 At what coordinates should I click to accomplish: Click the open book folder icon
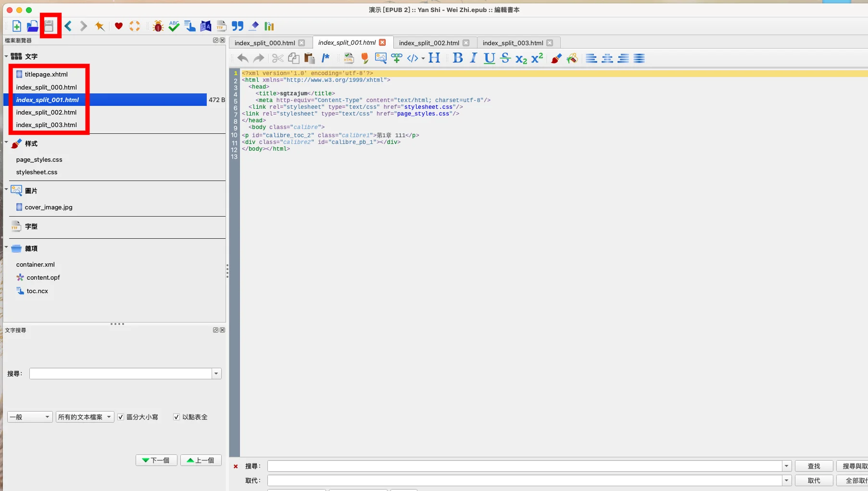(x=32, y=26)
